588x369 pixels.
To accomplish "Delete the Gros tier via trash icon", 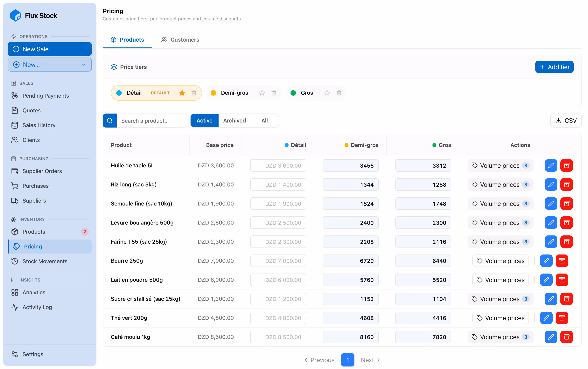I will pos(339,93).
